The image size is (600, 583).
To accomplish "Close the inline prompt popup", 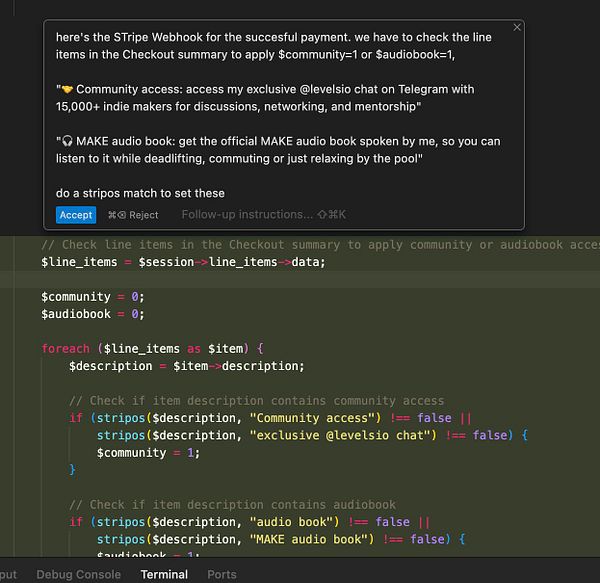I will click(x=517, y=27).
